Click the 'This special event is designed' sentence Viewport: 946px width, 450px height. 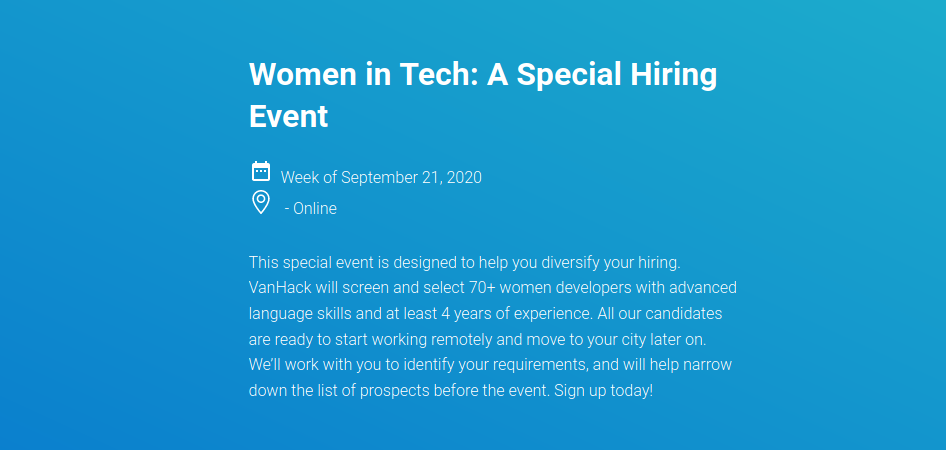(343, 263)
